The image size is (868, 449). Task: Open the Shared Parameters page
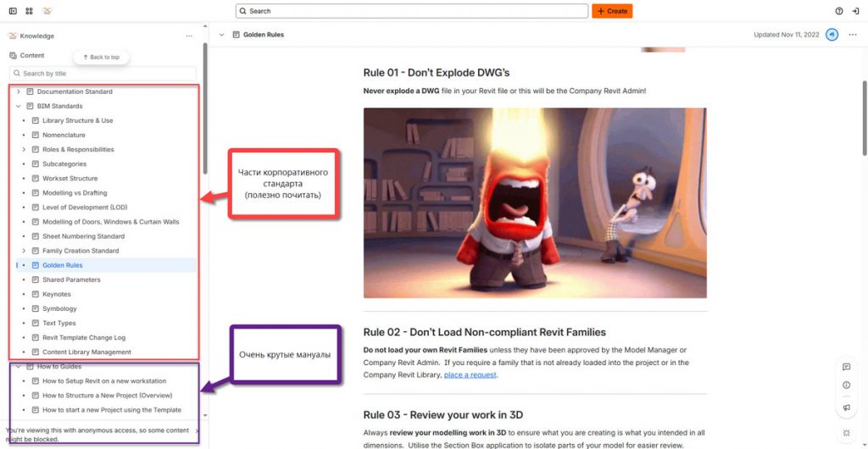tap(71, 280)
